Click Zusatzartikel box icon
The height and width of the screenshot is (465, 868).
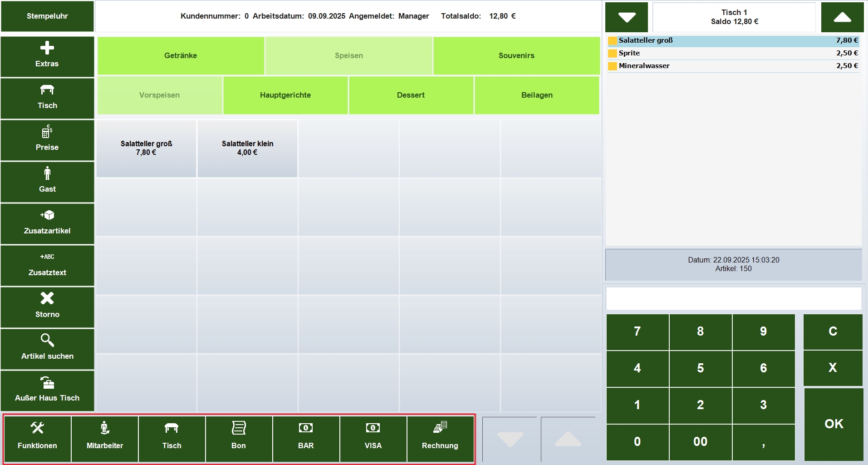(47, 215)
